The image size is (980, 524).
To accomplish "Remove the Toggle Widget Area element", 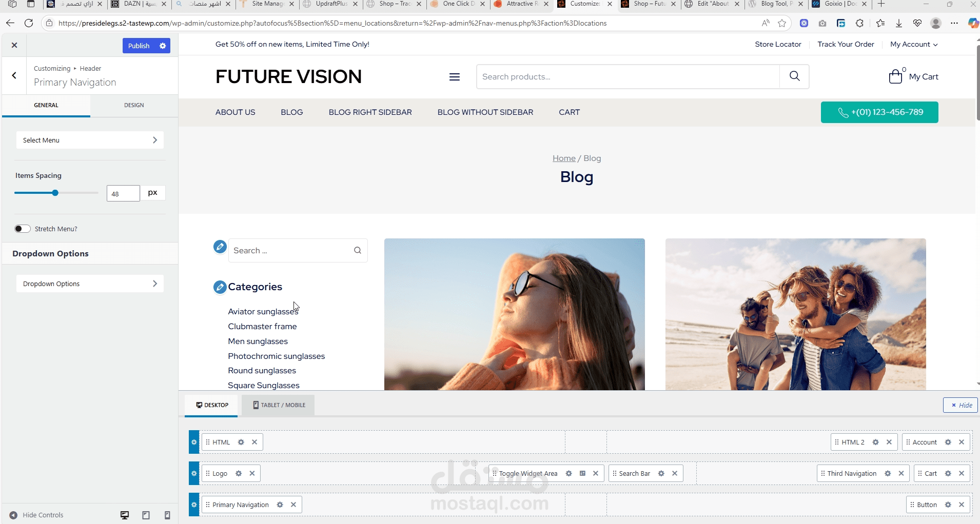I will pyautogui.click(x=596, y=473).
